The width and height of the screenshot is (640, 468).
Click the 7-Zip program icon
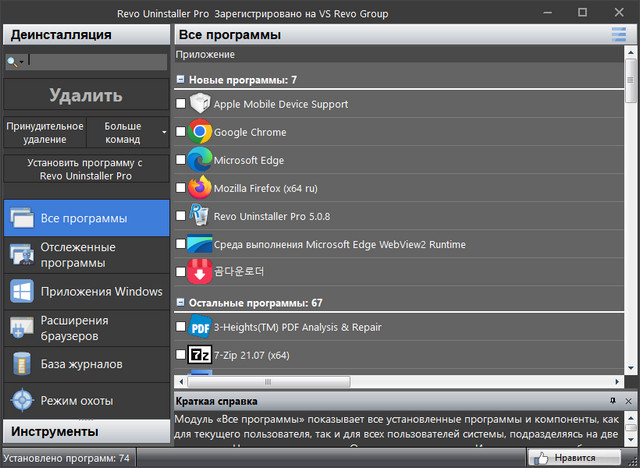(x=199, y=355)
